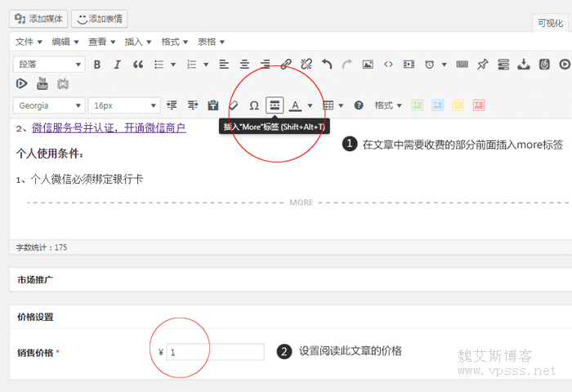
Task: Open the Georgia font family dropdown
Action: click(x=49, y=105)
